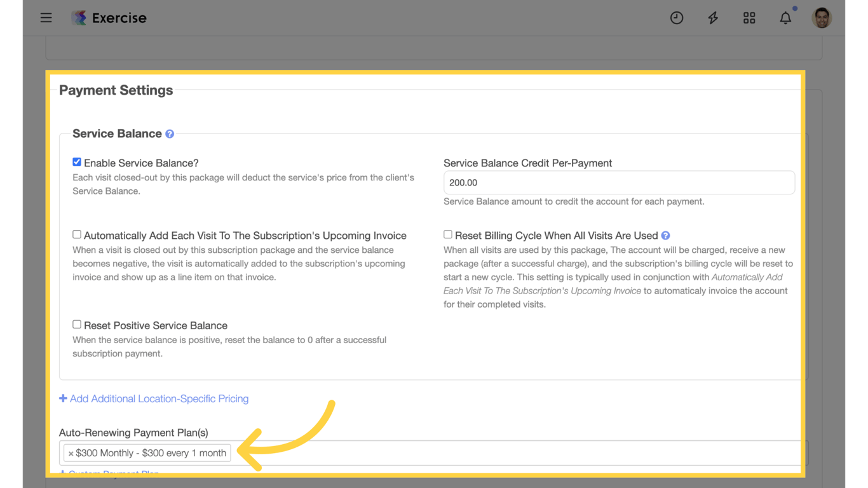
Task: Open the Reset Billing Cycle help icon
Action: click(665, 234)
